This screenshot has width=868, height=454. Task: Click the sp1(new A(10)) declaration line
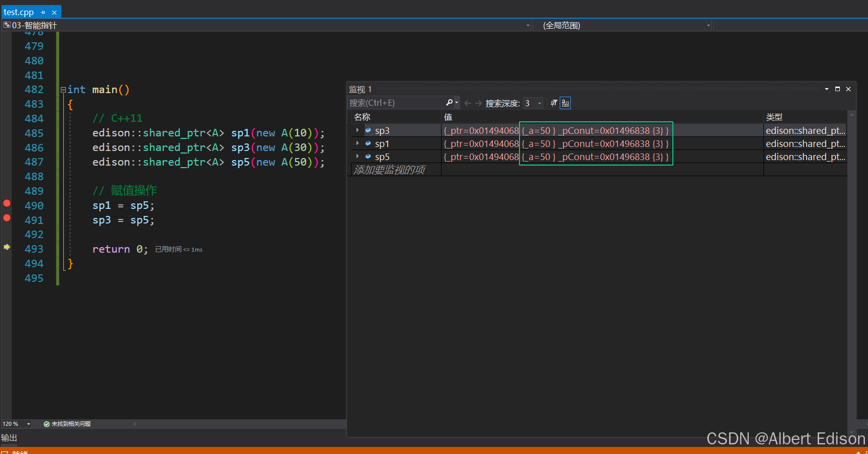click(209, 133)
